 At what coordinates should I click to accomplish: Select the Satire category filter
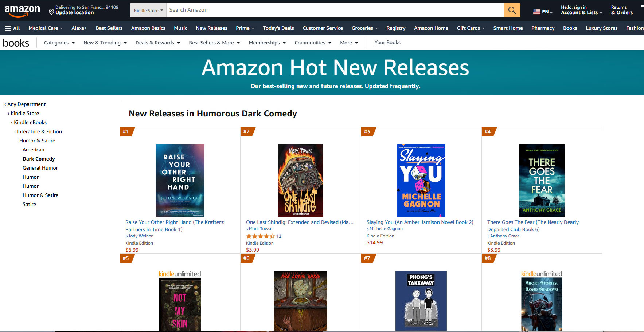pyautogui.click(x=29, y=204)
